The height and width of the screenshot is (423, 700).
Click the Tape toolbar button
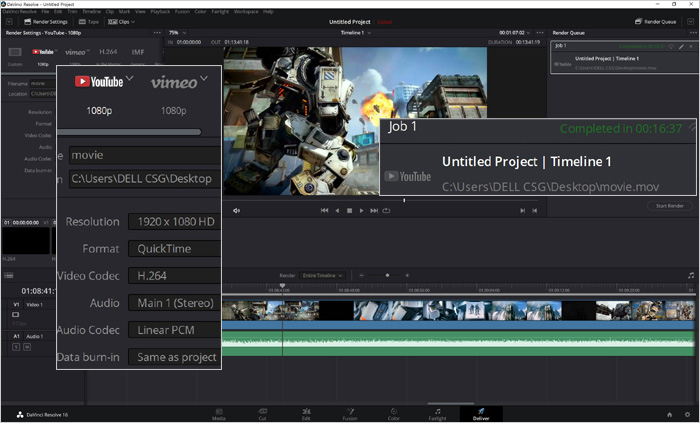click(88, 21)
